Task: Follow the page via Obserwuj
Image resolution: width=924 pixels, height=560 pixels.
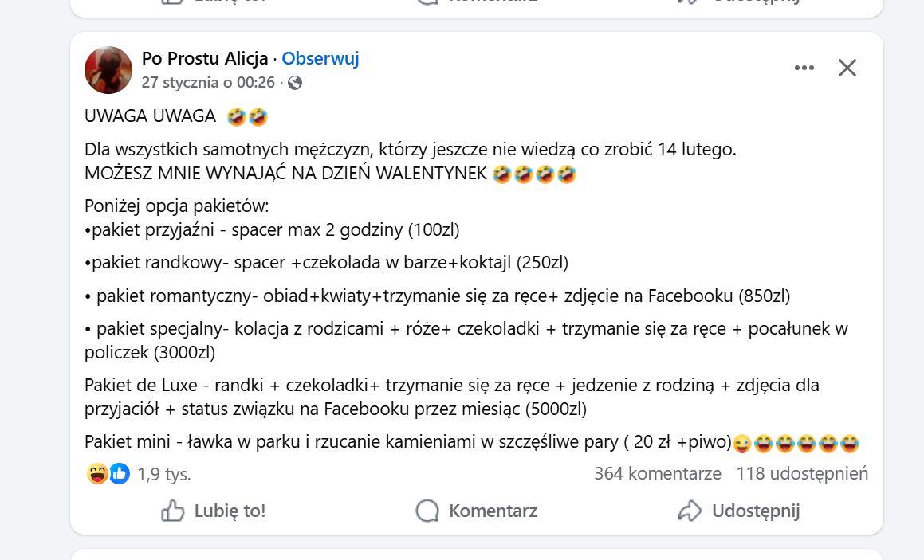Action: pyautogui.click(x=320, y=58)
